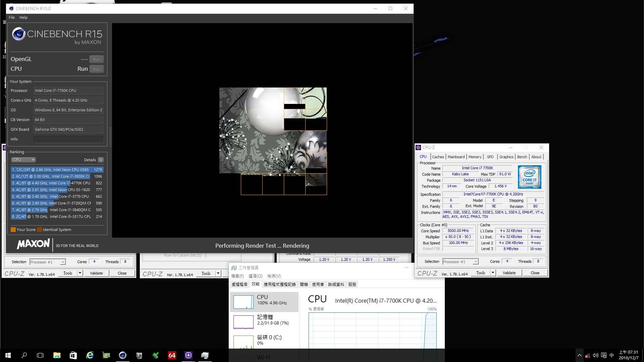Image resolution: width=644 pixels, height=362 pixels.
Task: Switch to the Memory tab in CPU-Z
Action: (475, 157)
